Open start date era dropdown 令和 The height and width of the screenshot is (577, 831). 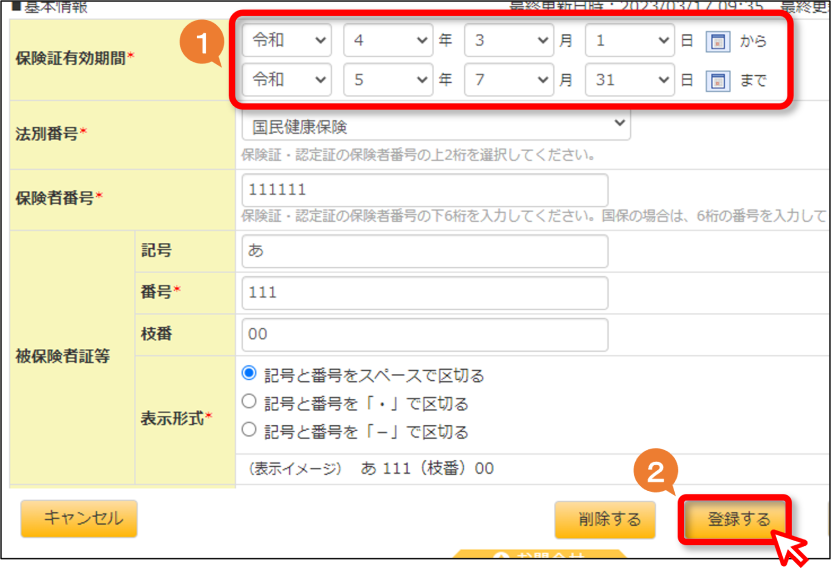click(287, 40)
